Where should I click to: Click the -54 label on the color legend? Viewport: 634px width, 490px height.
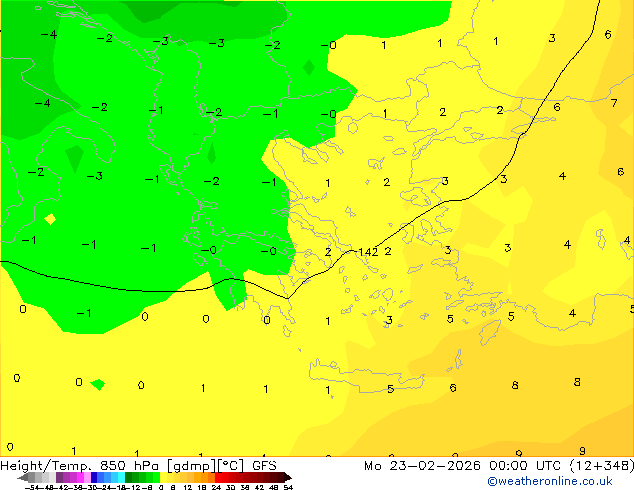point(31,488)
